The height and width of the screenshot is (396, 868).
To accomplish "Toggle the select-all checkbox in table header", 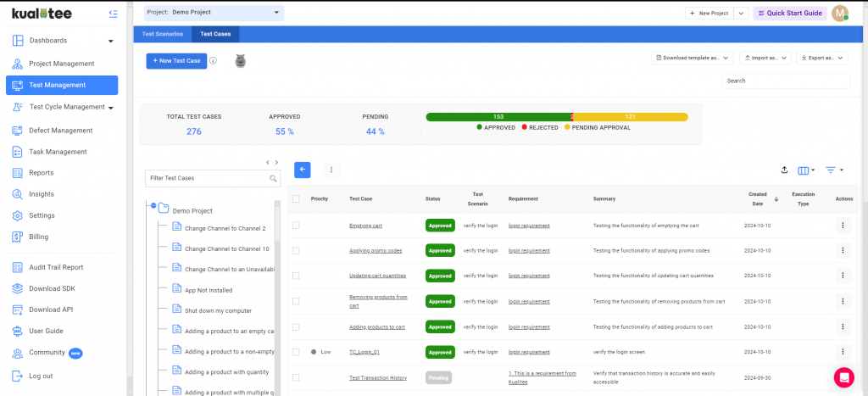I will pos(296,199).
